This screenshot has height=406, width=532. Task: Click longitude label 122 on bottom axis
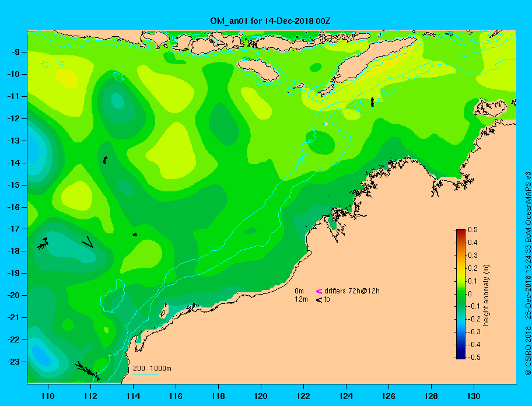pos(303,396)
